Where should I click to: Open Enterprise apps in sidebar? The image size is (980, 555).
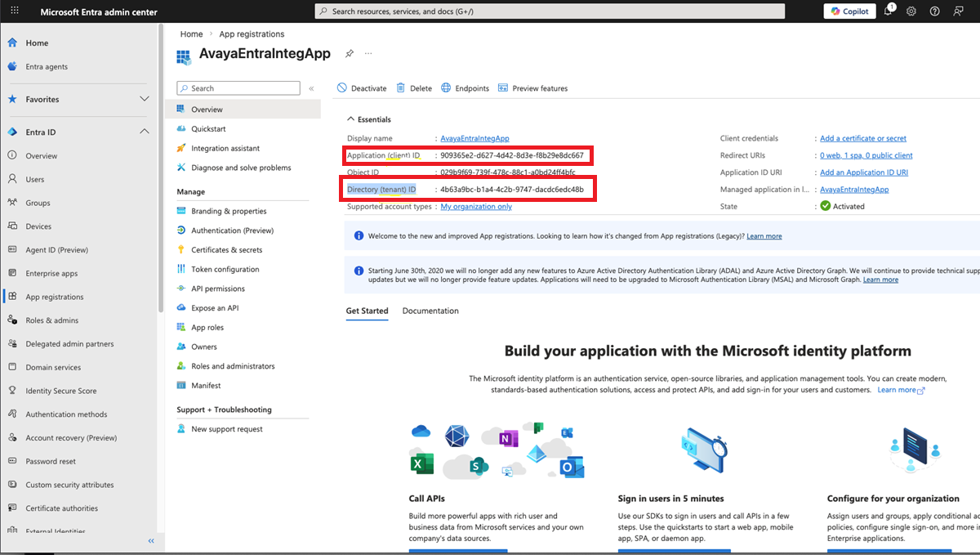click(x=51, y=274)
